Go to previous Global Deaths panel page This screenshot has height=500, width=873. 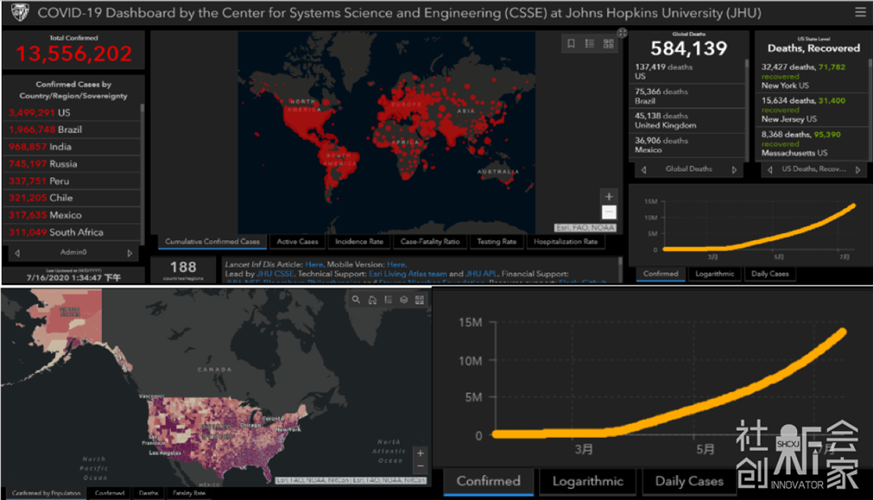coord(638,170)
